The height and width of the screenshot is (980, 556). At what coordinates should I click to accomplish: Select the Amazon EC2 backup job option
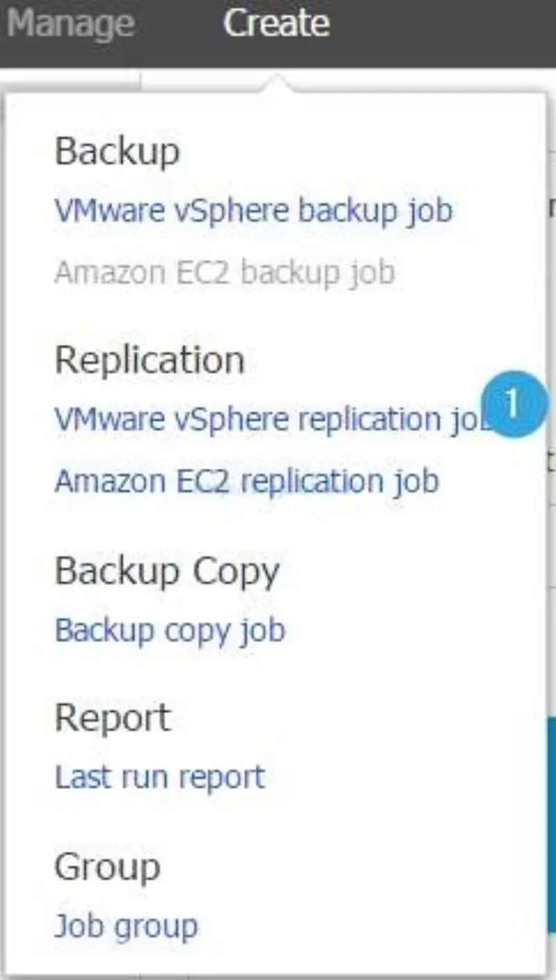click(226, 272)
